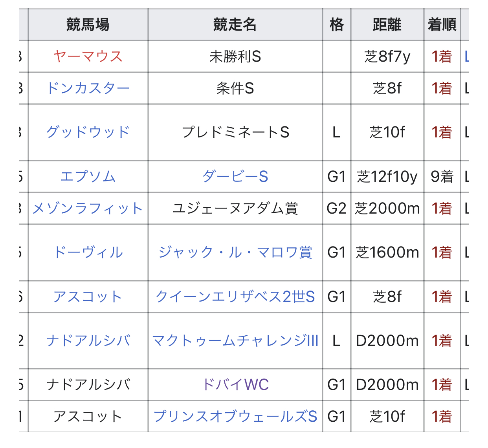The height and width of the screenshot is (448, 488).
Task: Click the クイーンエリザベス2世S link
Action: 235,297
